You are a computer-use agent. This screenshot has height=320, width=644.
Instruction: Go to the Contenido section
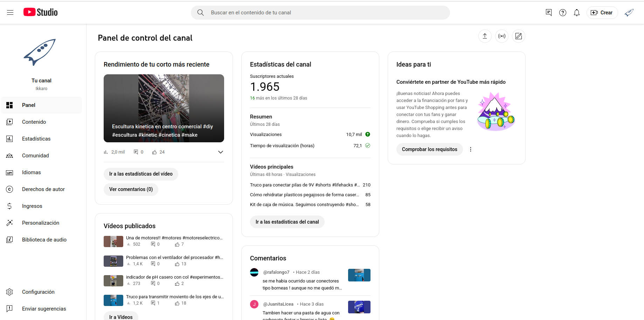point(34,122)
